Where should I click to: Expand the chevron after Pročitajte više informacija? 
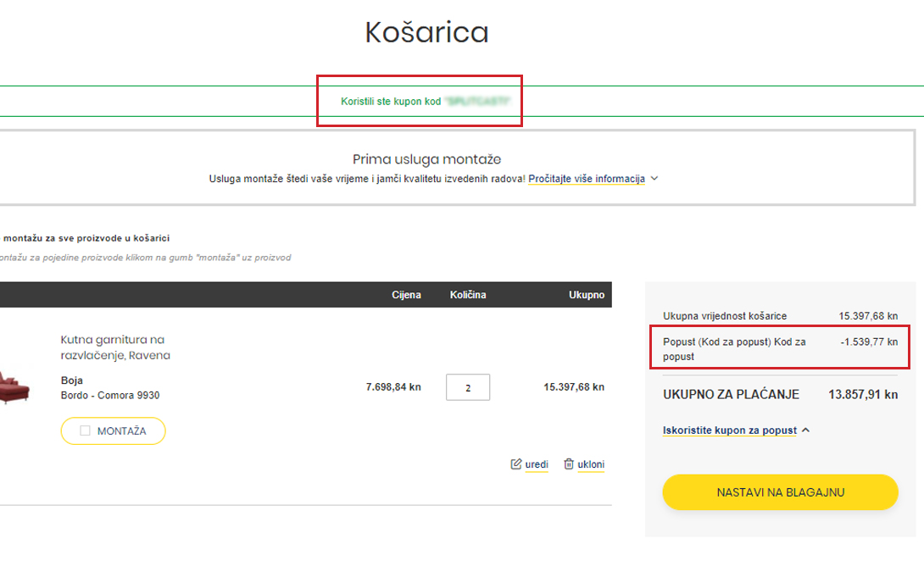click(654, 179)
